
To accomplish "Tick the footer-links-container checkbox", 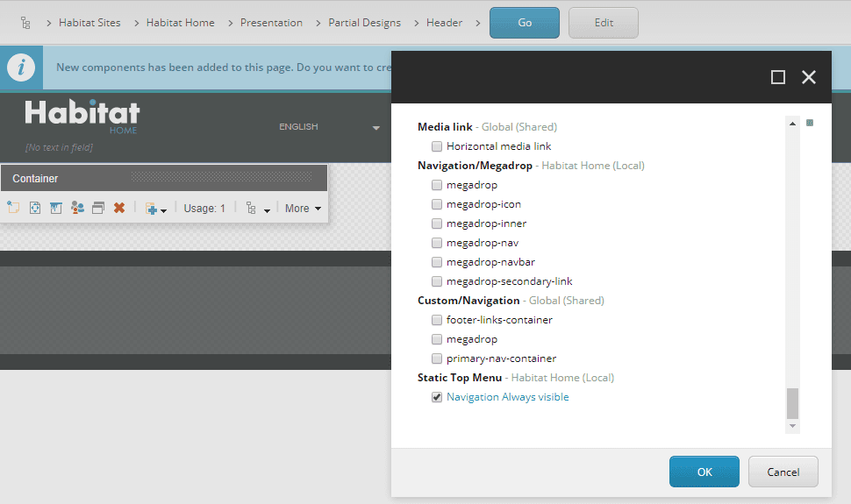I will coord(437,320).
